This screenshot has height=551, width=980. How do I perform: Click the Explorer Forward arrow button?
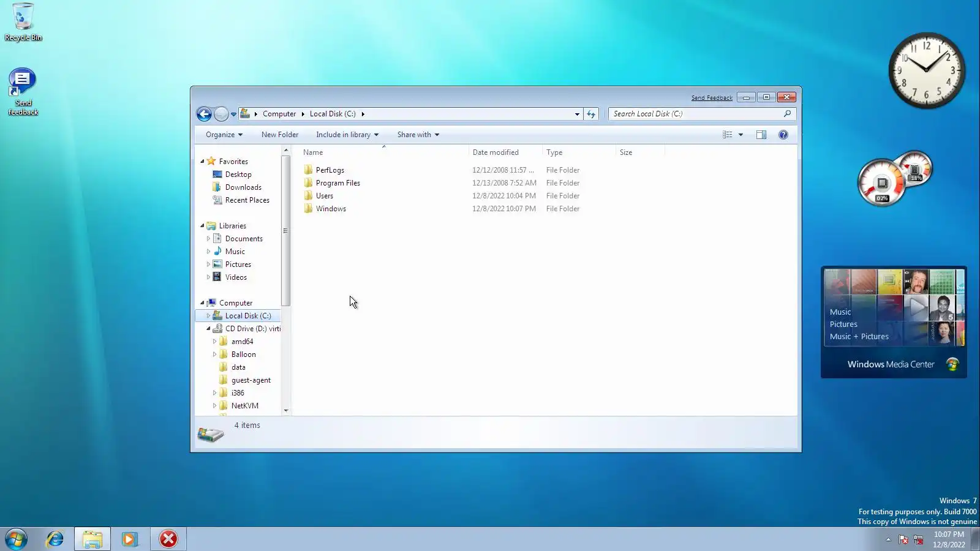click(221, 114)
